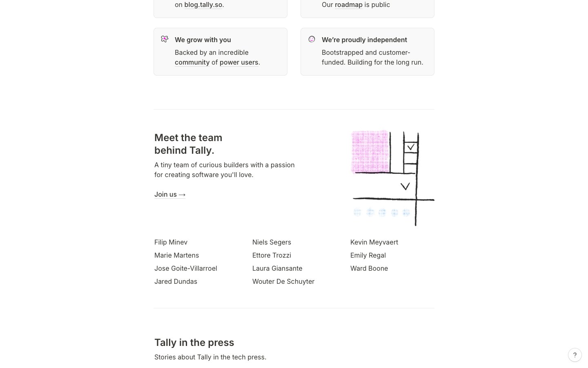Screen dimensions: 588x368
Task: Open the public roadmap link
Action: 348,5
